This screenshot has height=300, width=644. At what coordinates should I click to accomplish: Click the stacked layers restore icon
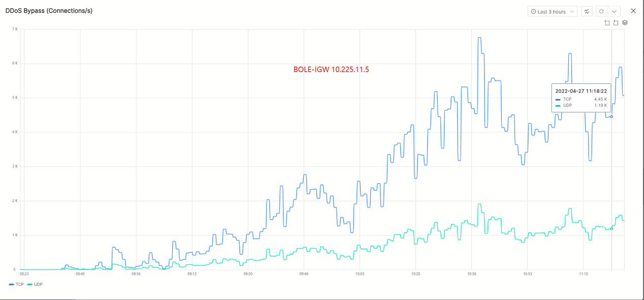[625, 23]
